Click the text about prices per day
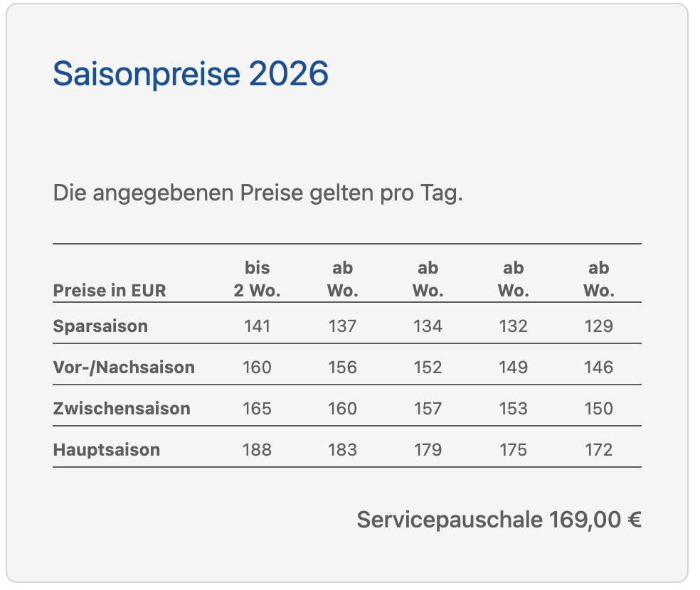 (x=258, y=193)
